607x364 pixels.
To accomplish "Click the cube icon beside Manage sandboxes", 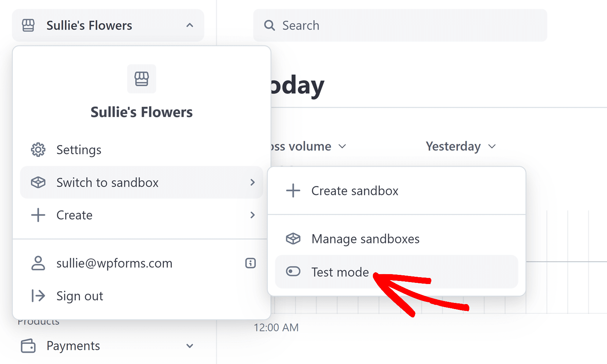I will 293,239.
